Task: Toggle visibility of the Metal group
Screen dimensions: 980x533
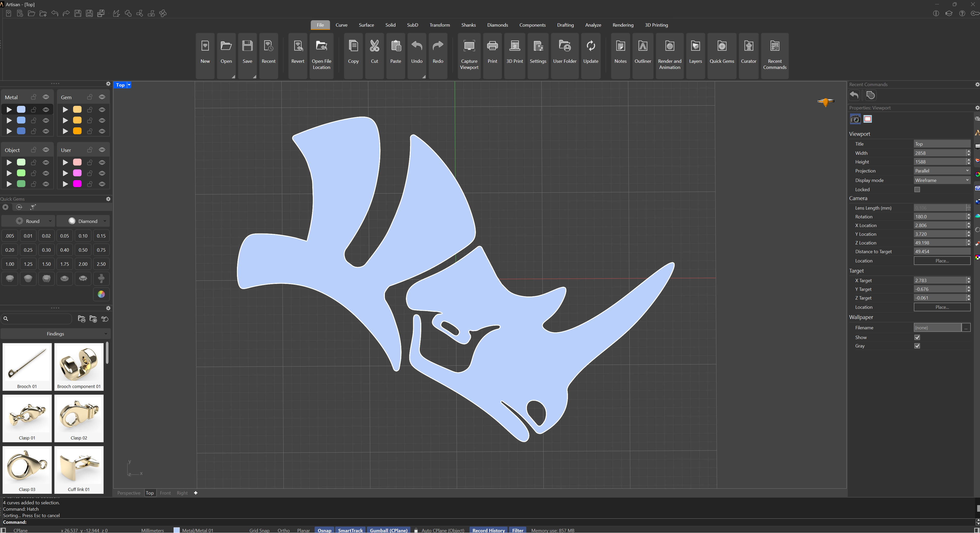Action: tap(46, 97)
